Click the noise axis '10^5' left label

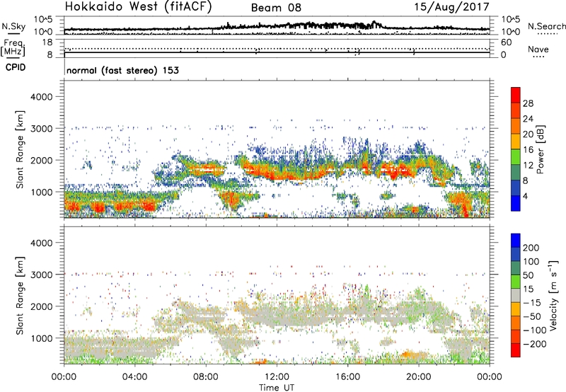tap(43, 19)
